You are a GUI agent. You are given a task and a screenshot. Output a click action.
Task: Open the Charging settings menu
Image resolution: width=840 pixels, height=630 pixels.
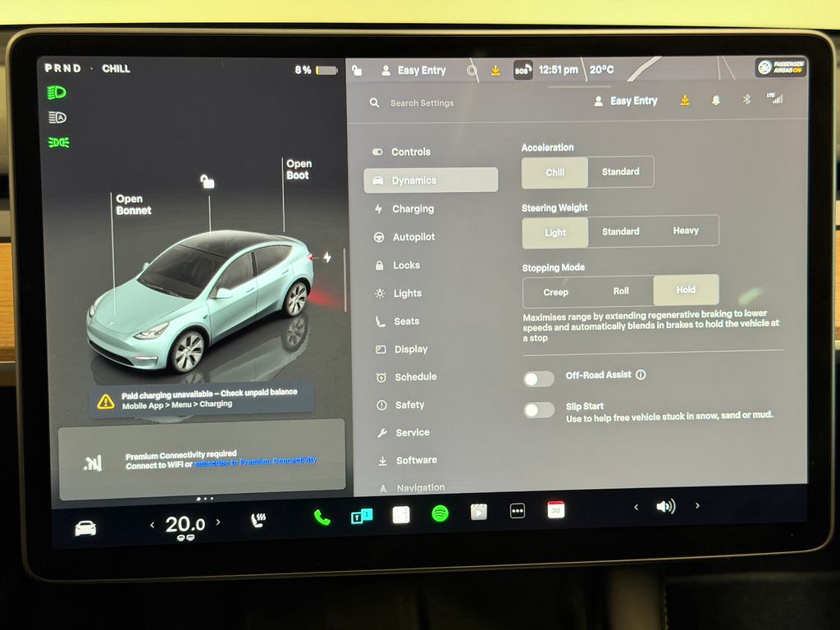point(431,209)
